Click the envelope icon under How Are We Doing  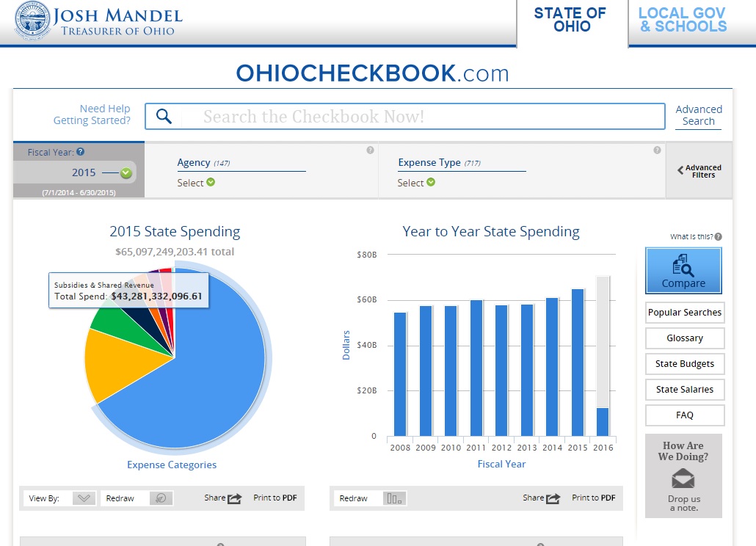pyautogui.click(x=683, y=478)
